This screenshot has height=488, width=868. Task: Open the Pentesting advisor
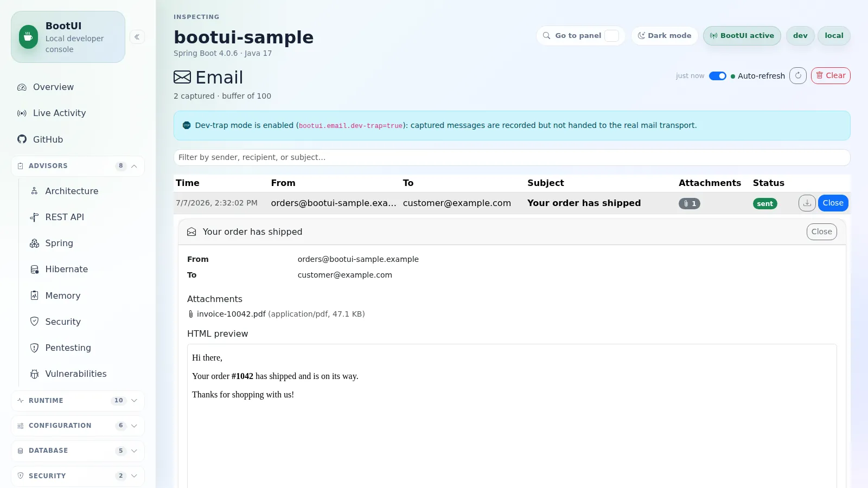click(84, 348)
